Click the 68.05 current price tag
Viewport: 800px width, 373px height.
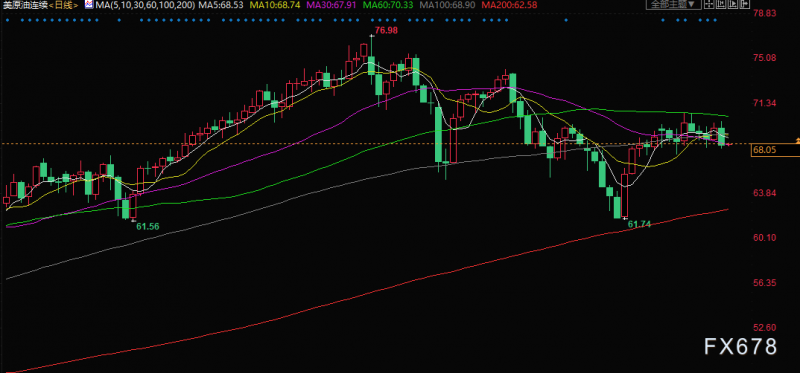[x=764, y=150]
